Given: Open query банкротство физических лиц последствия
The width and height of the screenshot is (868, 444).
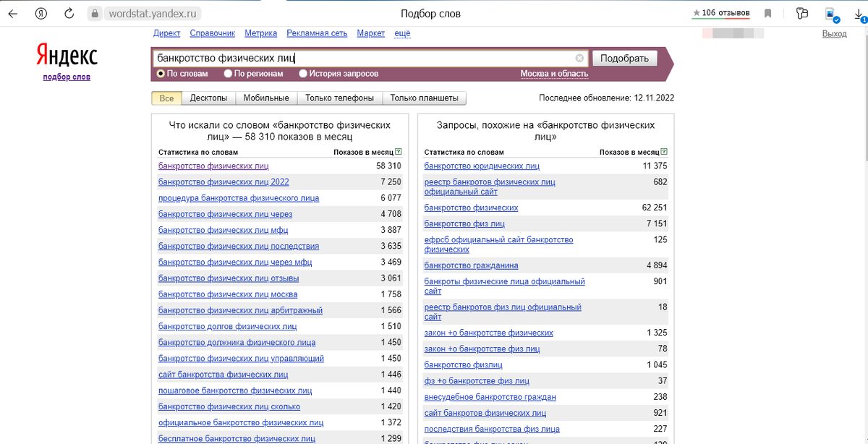Looking at the screenshot, I should click(239, 246).
